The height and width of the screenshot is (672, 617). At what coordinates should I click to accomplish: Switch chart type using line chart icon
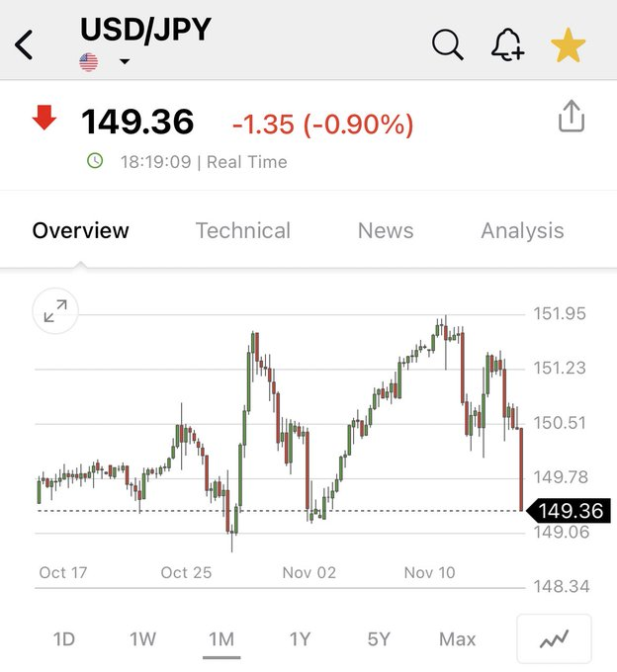[x=554, y=639]
